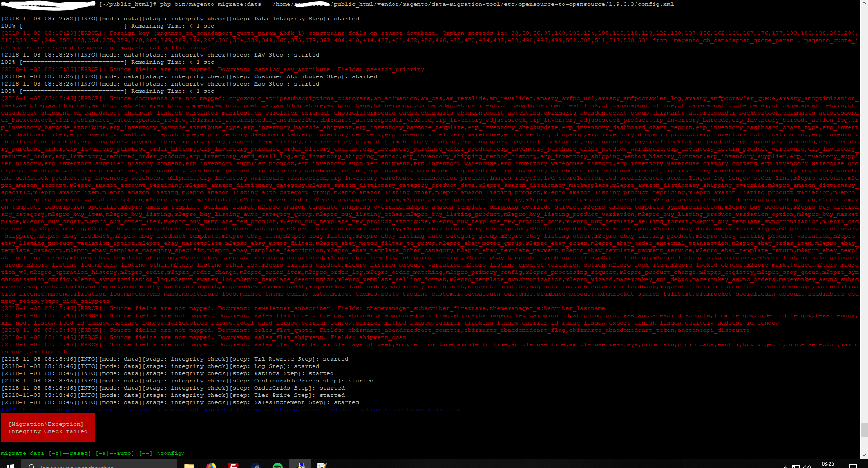Click the 'Url Rewrite Step]: started' line

pyautogui.click(x=175, y=359)
